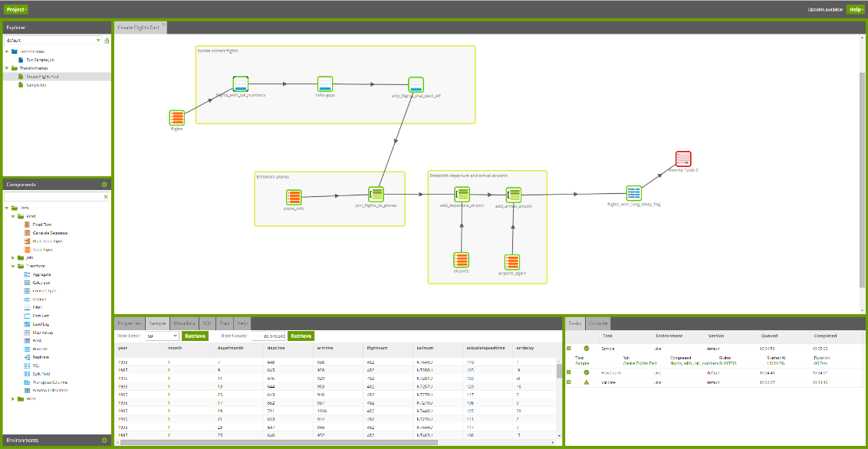Click the add_departure_airport join node
The height and width of the screenshot is (449, 868).
point(462,195)
